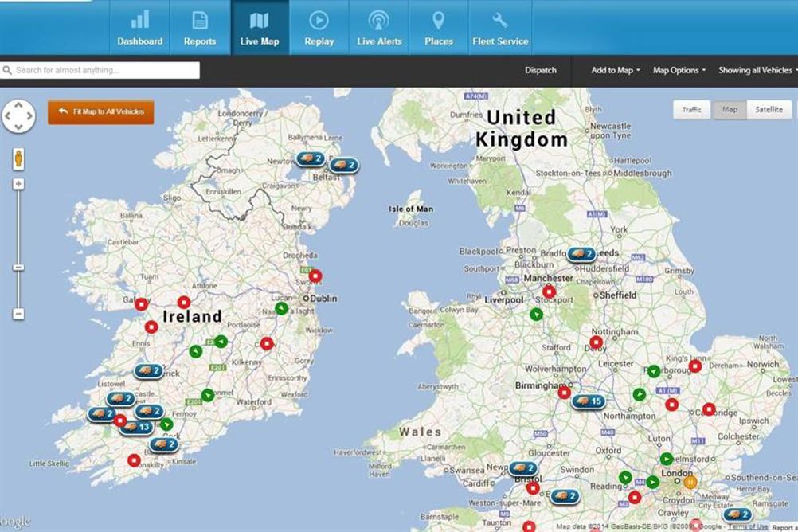Click the stopped vehicle marker near Derby
798x532 pixels.
[596, 342]
